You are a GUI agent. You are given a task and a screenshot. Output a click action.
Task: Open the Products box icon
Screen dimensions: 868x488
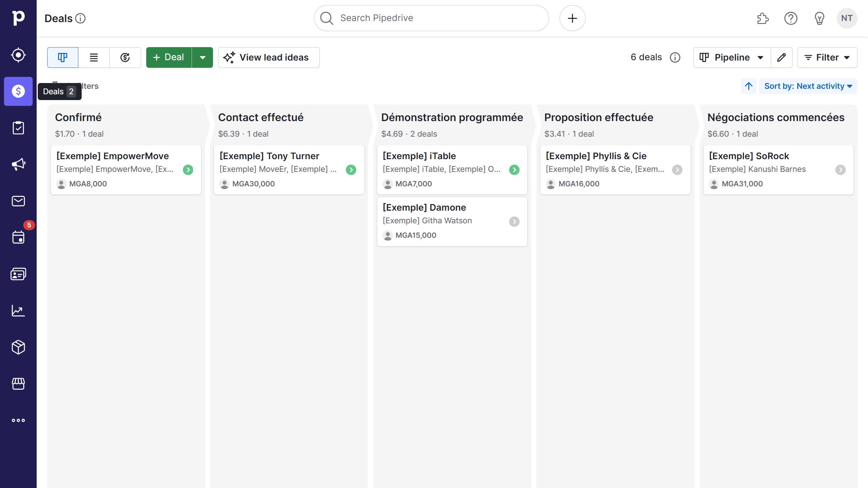(18, 347)
